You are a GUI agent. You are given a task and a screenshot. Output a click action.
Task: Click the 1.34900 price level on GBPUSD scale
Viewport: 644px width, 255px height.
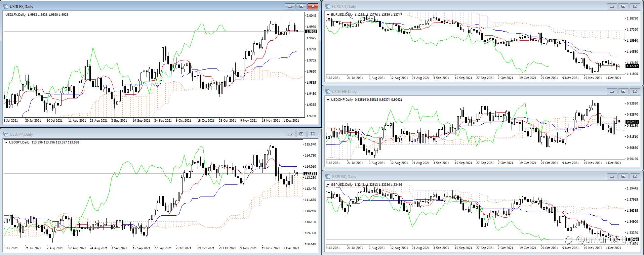pyautogui.click(x=632, y=222)
